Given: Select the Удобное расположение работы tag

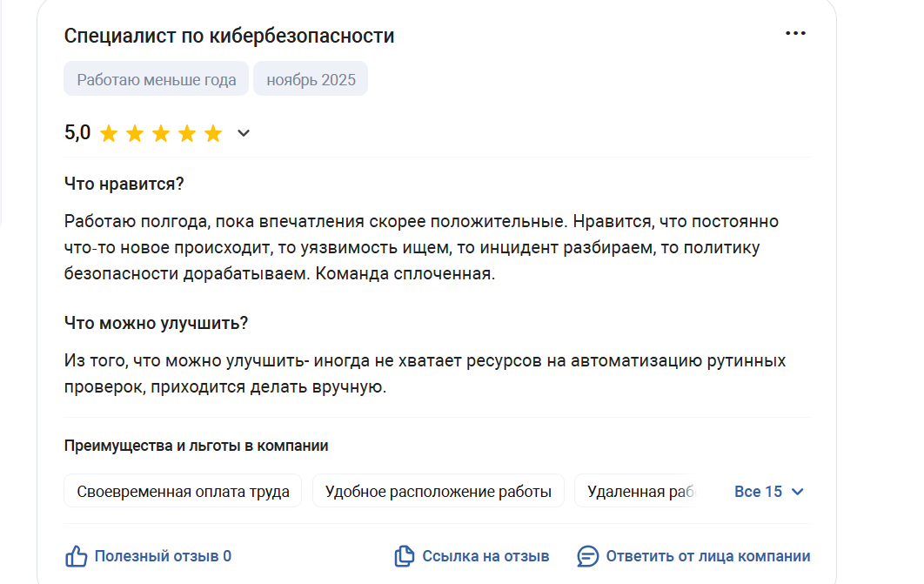Looking at the screenshot, I should (x=439, y=492).
